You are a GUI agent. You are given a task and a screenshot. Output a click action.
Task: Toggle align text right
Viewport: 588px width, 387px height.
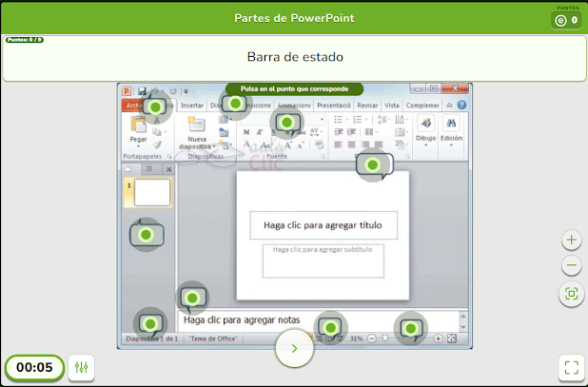click(364, 145)
